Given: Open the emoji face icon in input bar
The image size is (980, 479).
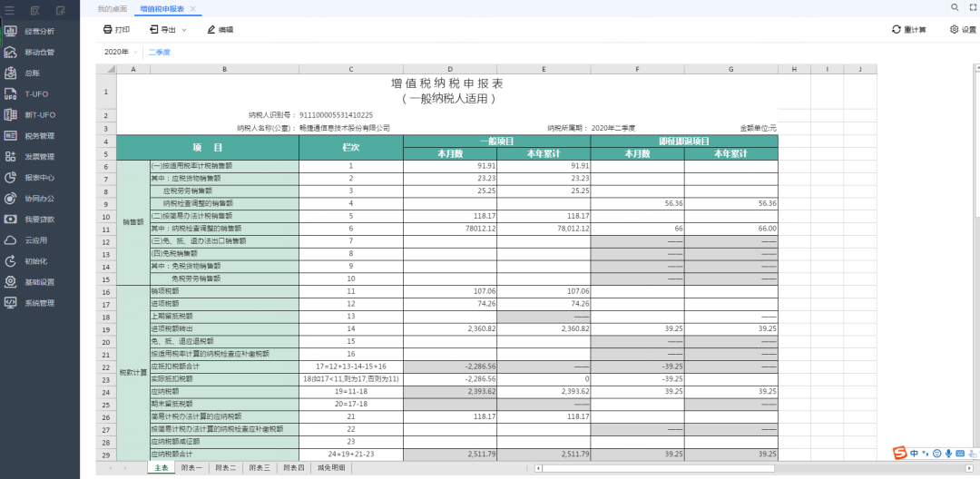Looking at the screenshot, I should coord(936,453).
